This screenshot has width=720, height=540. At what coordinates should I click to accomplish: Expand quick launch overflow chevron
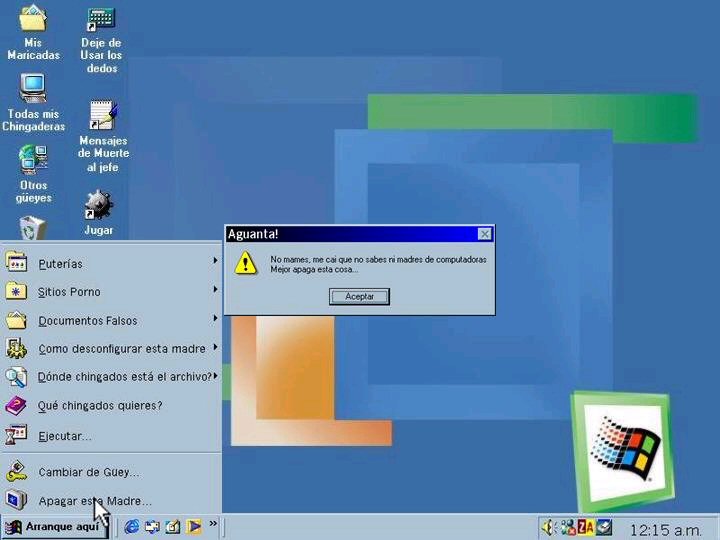(x=213, y=525)
